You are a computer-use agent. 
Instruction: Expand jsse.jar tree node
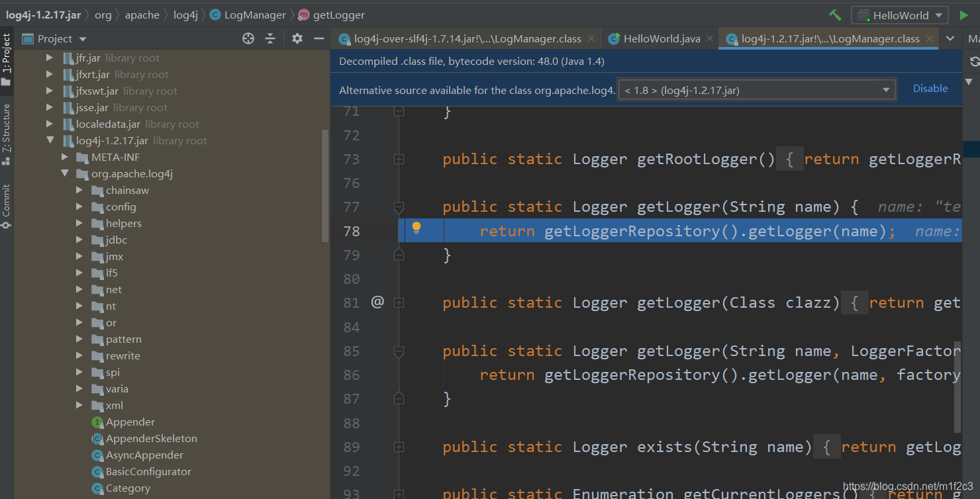50,108
